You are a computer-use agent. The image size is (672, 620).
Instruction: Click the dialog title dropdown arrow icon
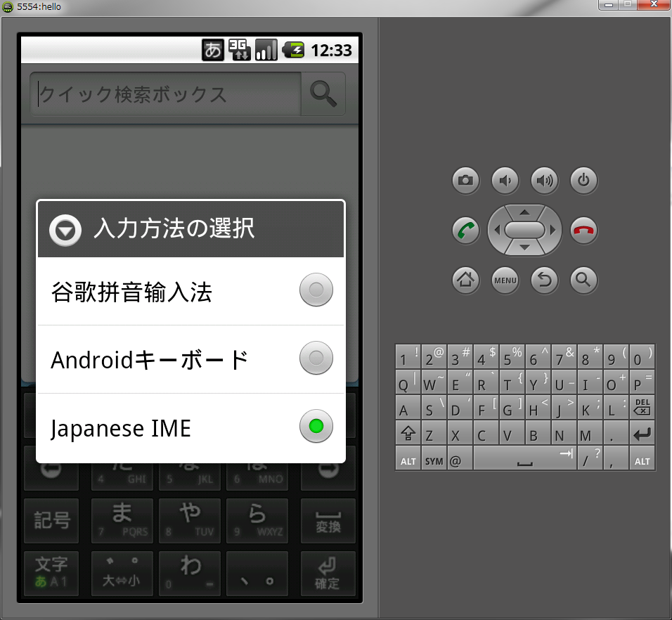[65, 230]
